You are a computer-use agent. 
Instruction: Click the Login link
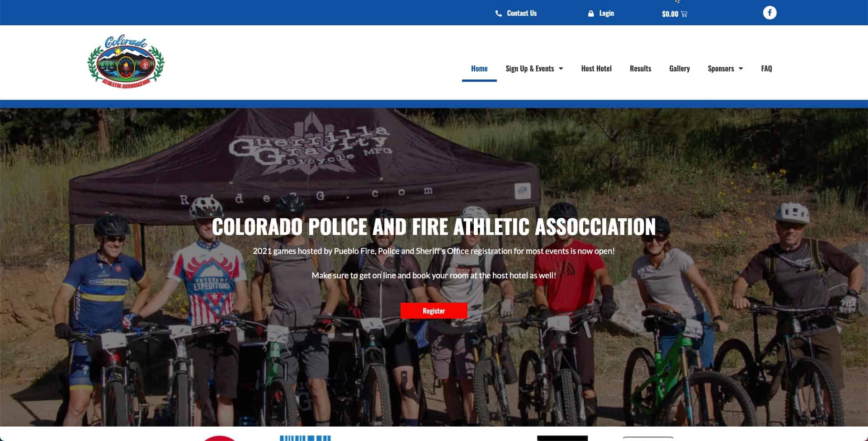606,14
